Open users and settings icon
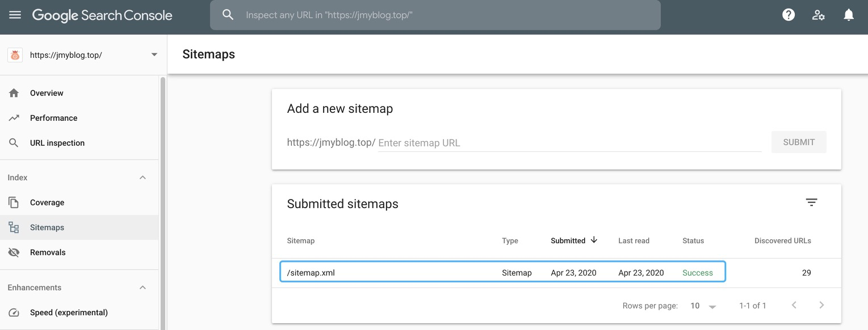Screen dimensions: 868x330 pos(819,15)
